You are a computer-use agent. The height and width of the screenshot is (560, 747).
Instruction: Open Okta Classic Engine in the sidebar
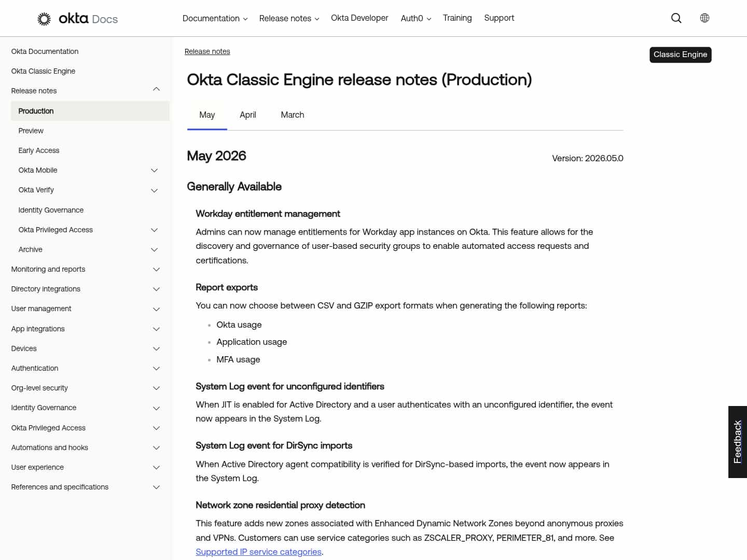pos(43,71)
